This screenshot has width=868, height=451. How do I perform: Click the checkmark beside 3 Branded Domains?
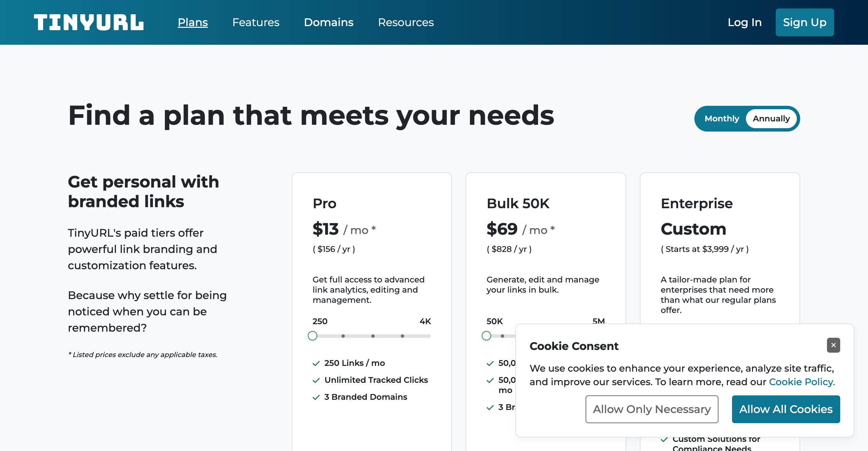pyautogui.click(x=316, y=397)
